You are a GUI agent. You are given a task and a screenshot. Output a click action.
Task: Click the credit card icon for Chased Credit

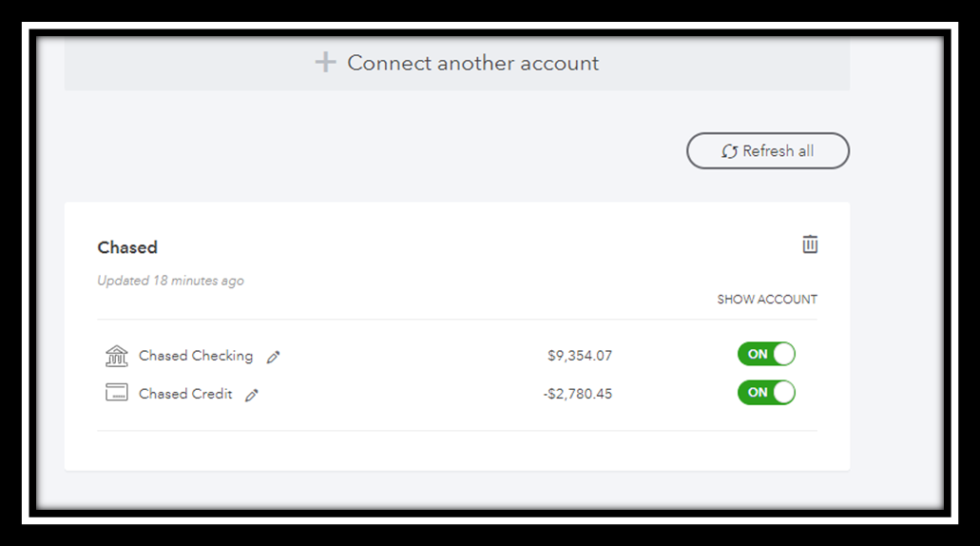(117, 393)
